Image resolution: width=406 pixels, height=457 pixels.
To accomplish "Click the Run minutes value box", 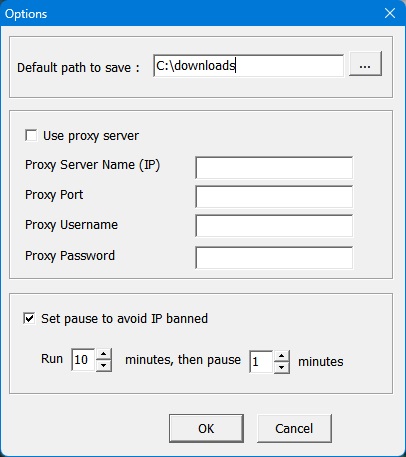I will [x=83, y=360].
